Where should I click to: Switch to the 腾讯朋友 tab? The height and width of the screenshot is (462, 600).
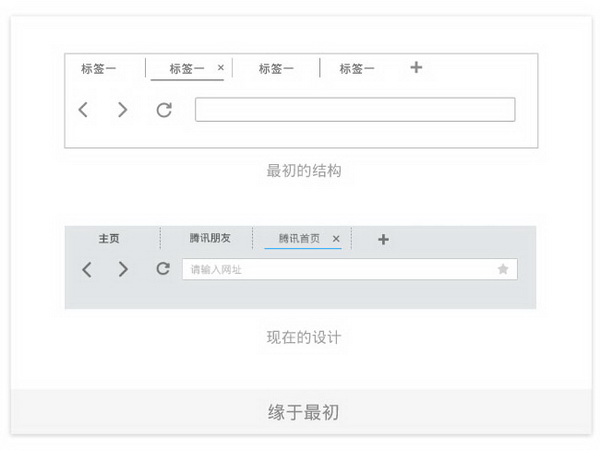(x=210, y=238)
